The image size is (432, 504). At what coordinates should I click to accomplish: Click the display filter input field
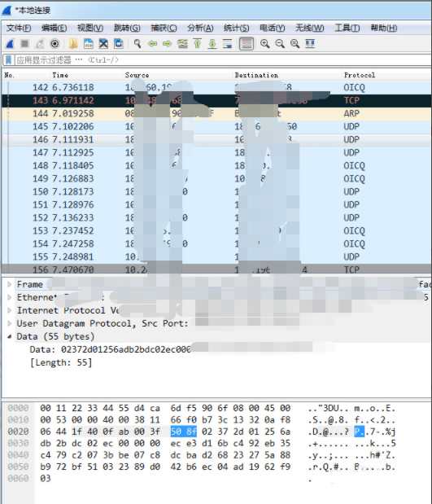[221, 60]
